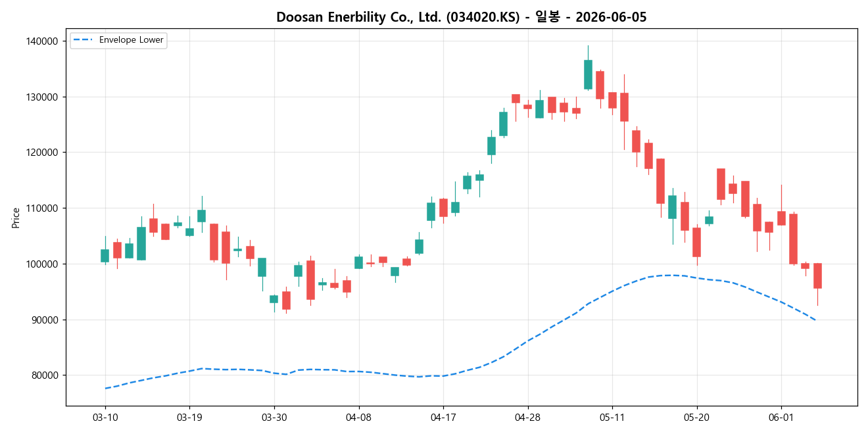The width and height of the screenshot is (868, 434).
Task: Click the 04-17 x-axis date label
Action: pos(443,418)
